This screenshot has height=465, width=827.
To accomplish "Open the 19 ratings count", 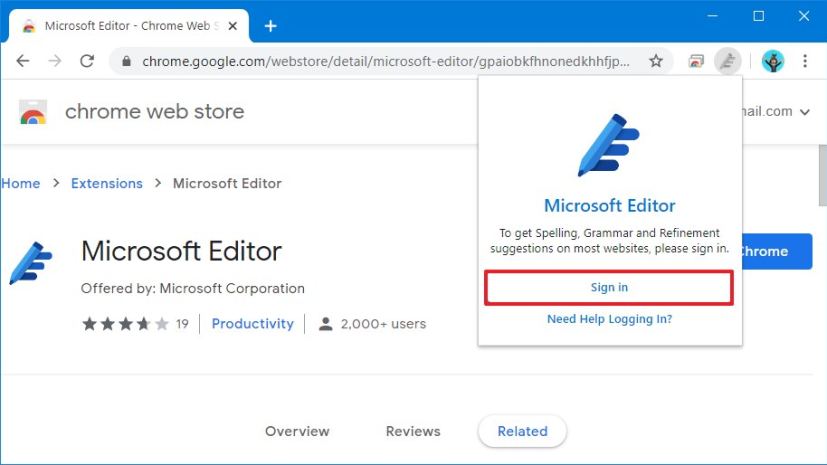I will point(182,324).
